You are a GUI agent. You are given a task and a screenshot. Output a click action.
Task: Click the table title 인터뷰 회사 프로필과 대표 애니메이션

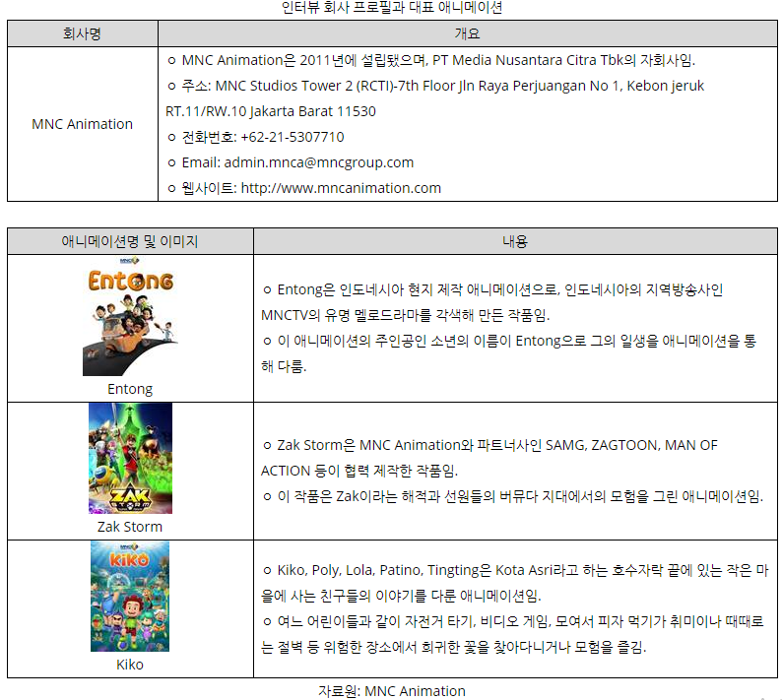(x=392, y=8)
